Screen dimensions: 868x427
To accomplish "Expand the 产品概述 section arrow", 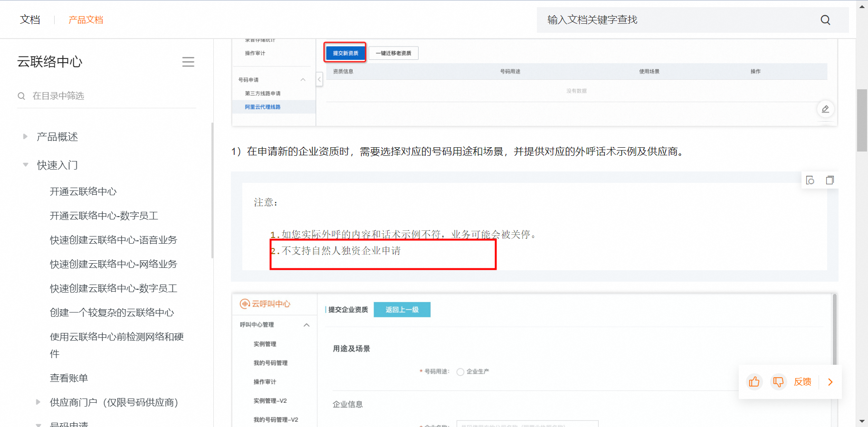I will point(25,137).
